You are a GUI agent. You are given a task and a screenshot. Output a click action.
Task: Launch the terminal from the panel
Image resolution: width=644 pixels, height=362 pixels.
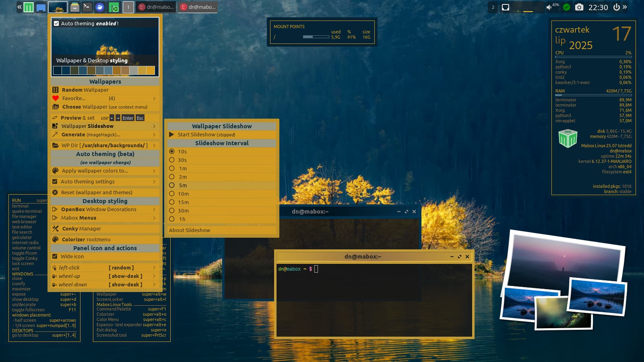(87, 7)
